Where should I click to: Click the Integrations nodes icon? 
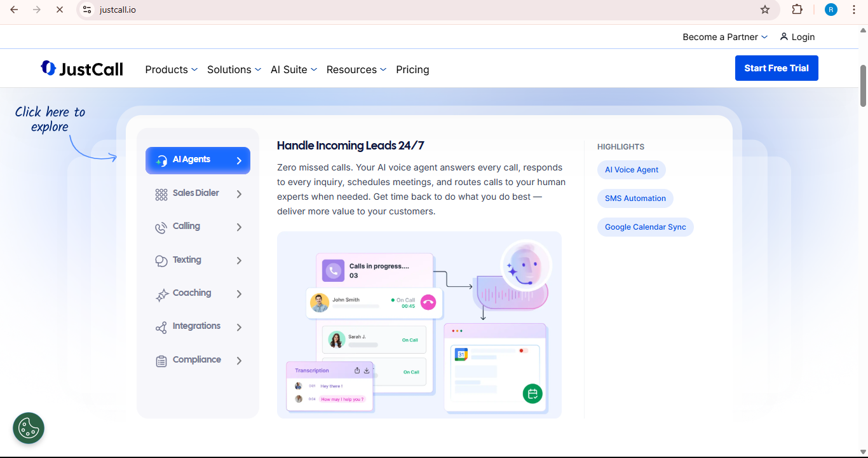click(x=161, y=328)
